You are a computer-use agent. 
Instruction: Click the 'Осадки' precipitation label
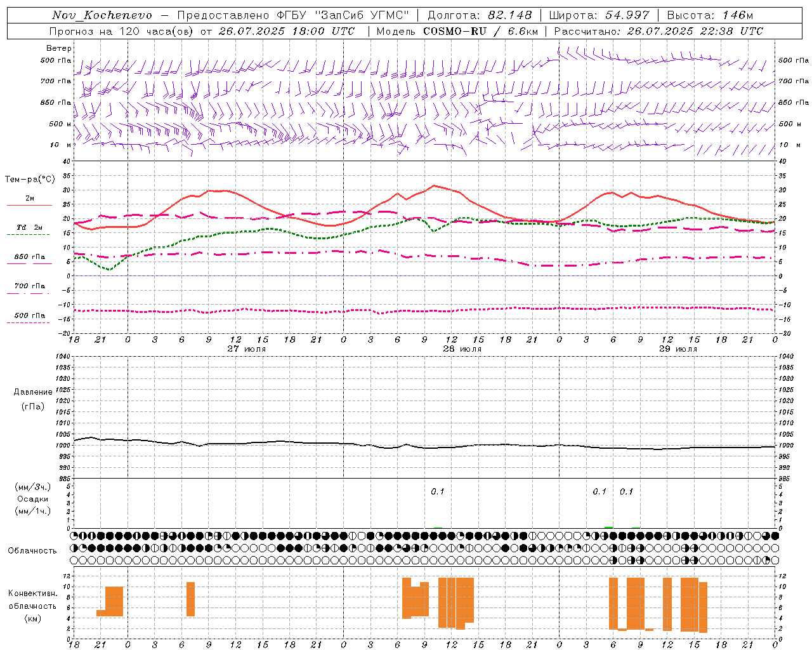[x=33, y=499]
